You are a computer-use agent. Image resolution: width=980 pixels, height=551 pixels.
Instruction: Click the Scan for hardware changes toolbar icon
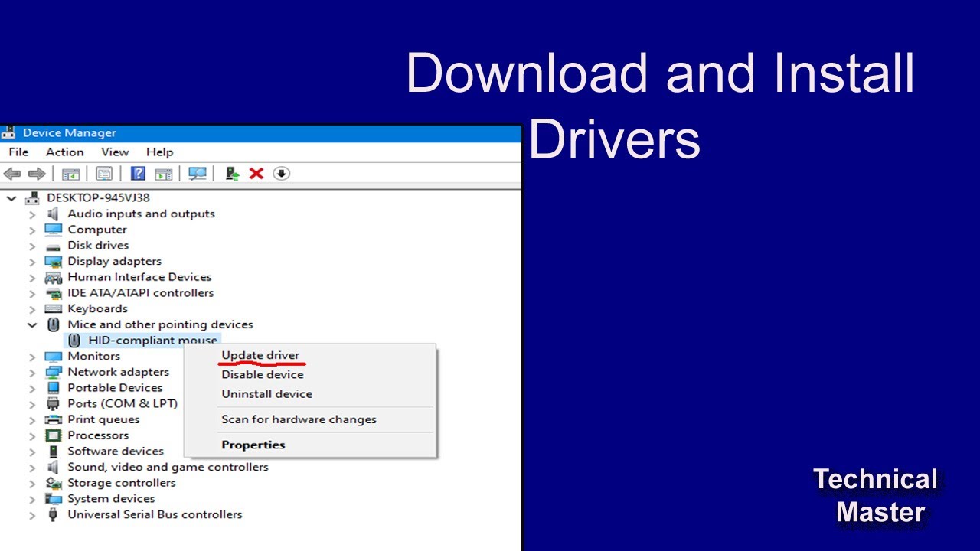(198, 174)
